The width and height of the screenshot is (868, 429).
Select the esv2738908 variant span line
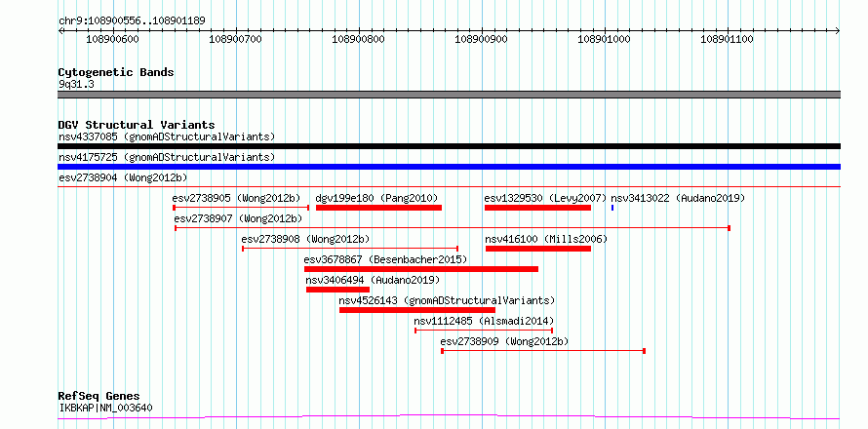pyautogui.click(x=350, y=249)
